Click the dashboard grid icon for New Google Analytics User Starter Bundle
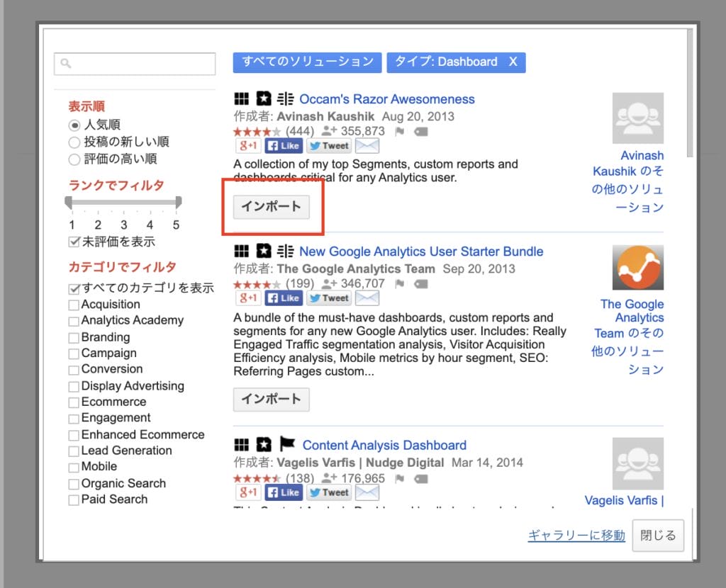This screenshot has height=588, width=726. 241,251
